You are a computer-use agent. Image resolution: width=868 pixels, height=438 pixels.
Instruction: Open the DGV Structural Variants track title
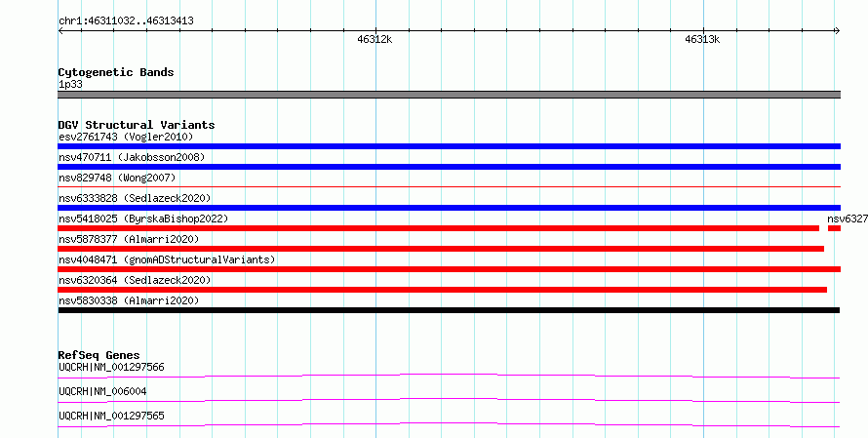tap(137, 125)
